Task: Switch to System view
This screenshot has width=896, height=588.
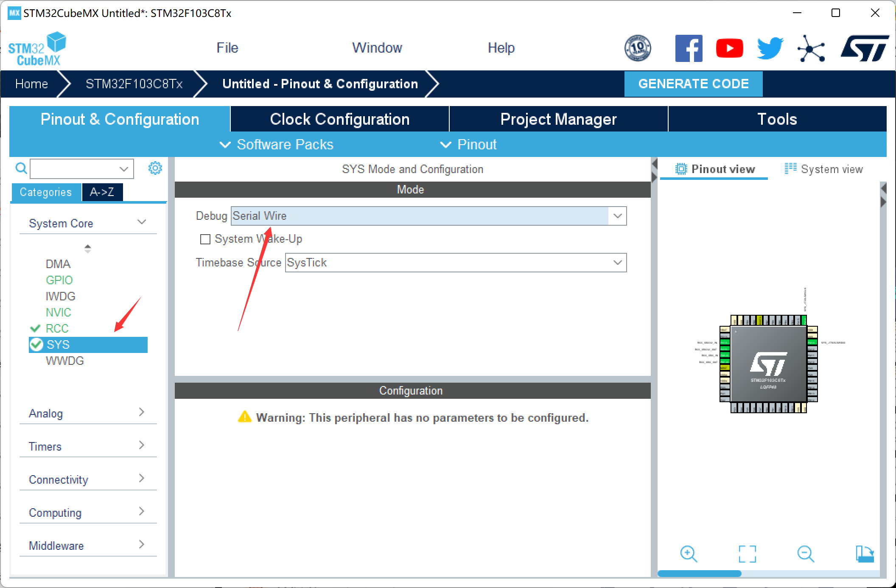Action: 823,169
